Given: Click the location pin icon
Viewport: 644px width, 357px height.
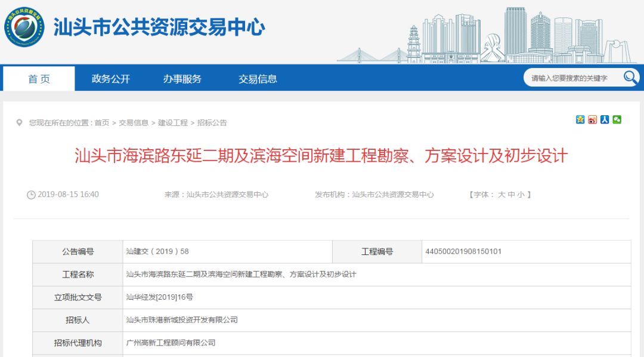Looking at the screenshot, I should click(19, 122).
